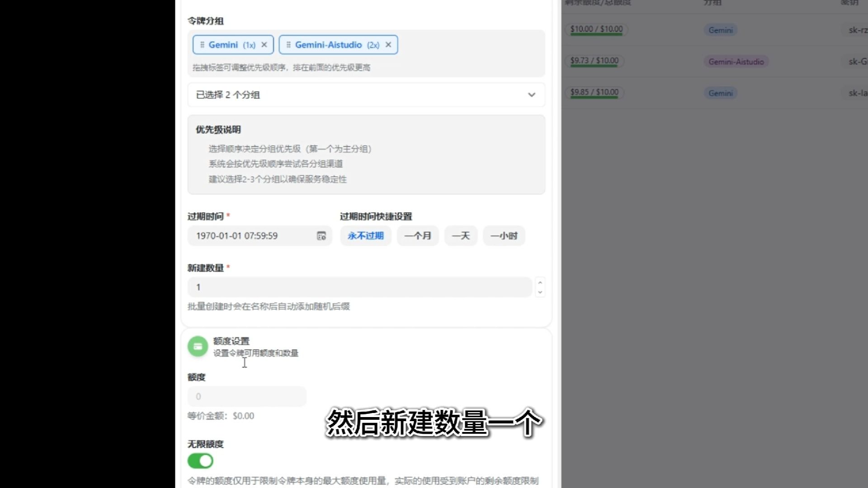
Task: Open the expiration date calendar picker
Action: coord(321,236)
